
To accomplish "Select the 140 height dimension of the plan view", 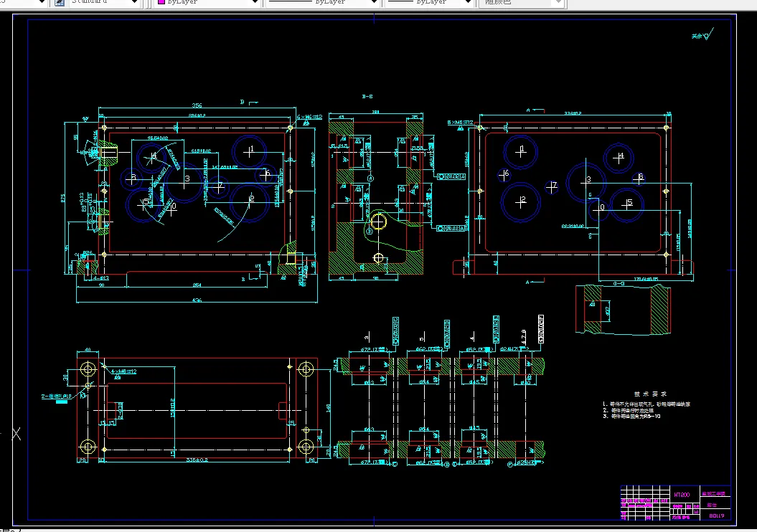I will (329, 409).
